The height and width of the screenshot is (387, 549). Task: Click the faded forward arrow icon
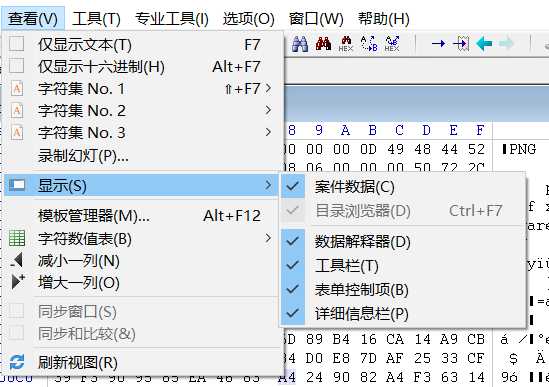[506, 44]
